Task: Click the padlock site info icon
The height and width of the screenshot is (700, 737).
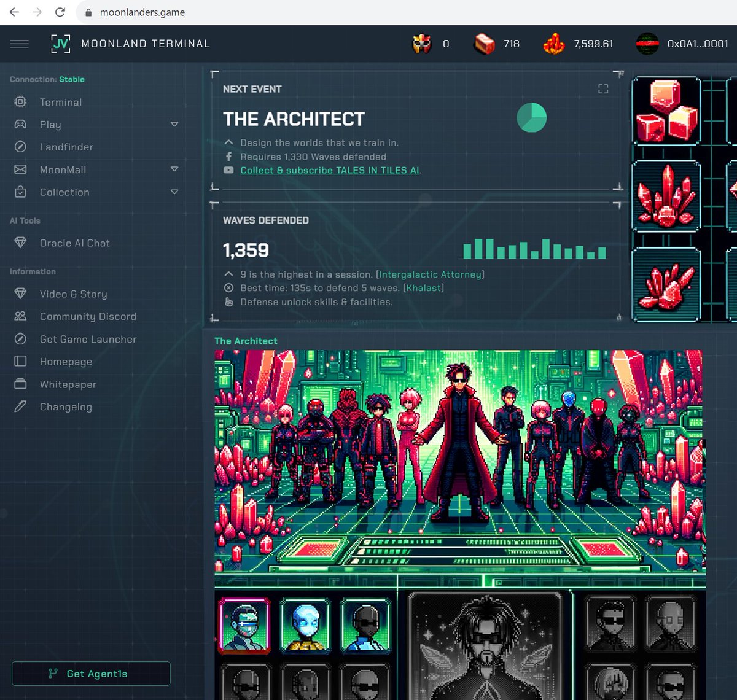Action: [88, 12]
